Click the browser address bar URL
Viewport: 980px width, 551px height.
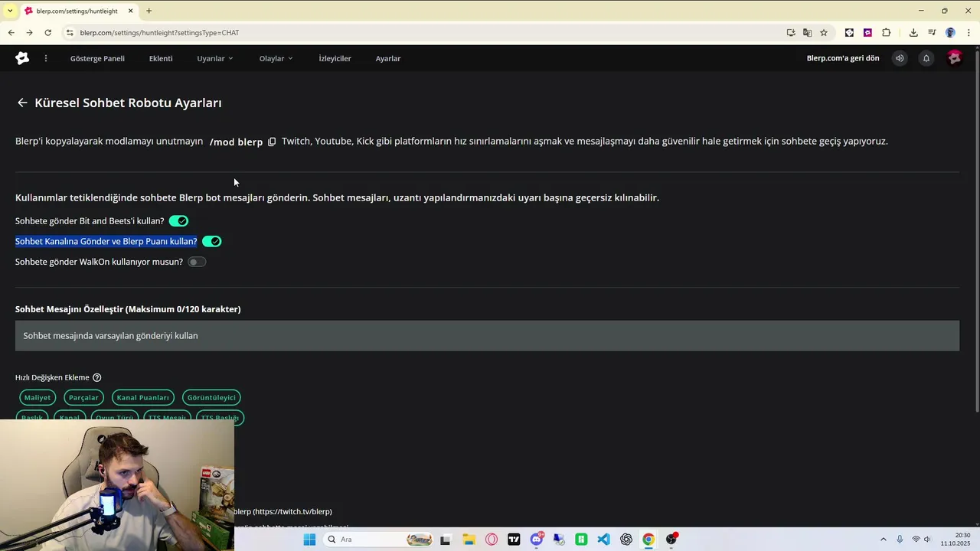point(159,33)
